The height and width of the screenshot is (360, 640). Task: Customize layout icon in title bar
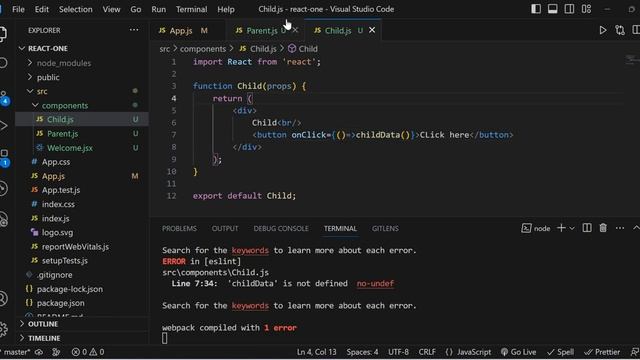[x=587, y=9]
